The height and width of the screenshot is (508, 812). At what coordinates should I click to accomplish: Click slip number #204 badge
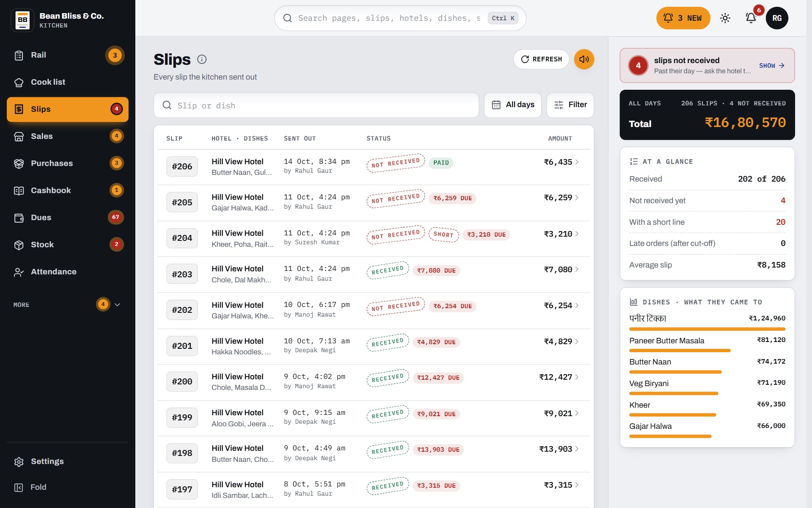tap(182, 238)
